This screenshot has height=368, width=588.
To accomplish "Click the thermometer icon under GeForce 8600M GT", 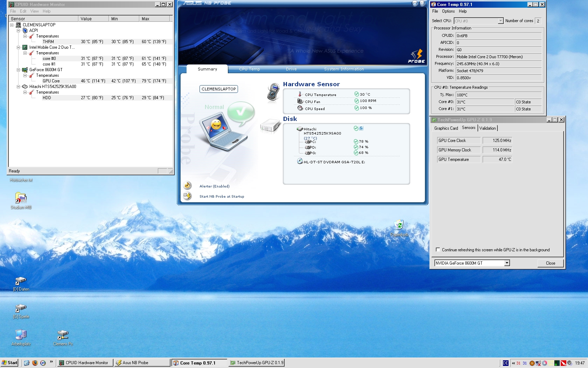I will coord(31,75).
